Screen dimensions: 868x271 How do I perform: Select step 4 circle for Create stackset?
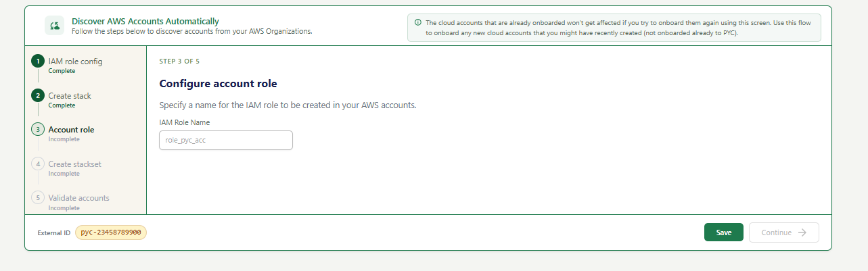pos(38,164)
